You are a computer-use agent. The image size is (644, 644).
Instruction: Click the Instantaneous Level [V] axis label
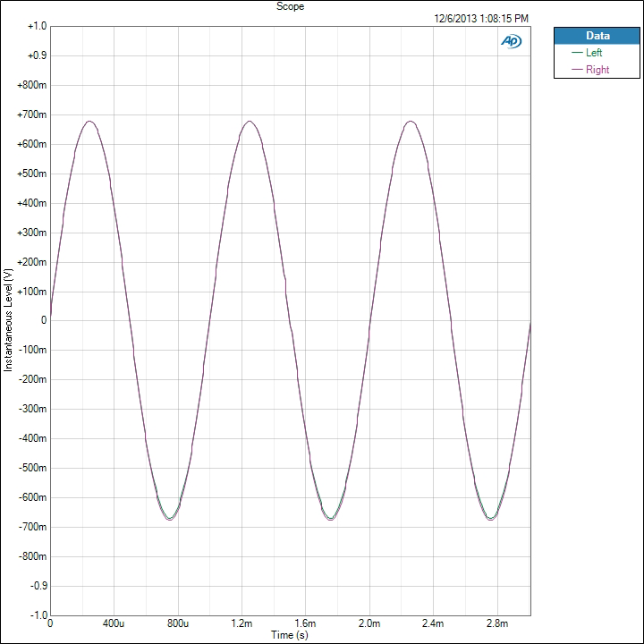pos(8,319)
